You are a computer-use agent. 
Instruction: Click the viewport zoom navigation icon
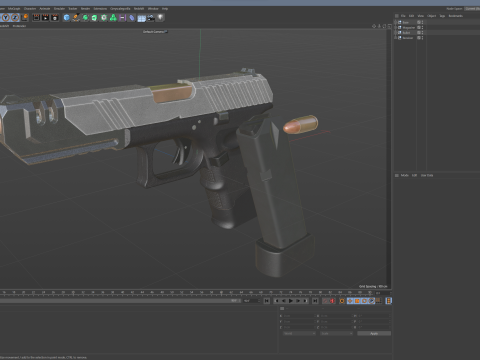click(379, 26)
